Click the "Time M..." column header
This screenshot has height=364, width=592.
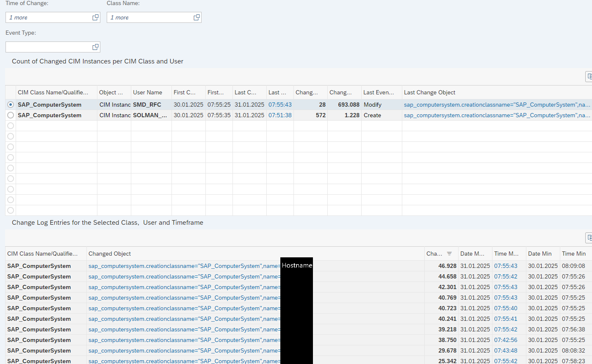click(x=509, y=254)
